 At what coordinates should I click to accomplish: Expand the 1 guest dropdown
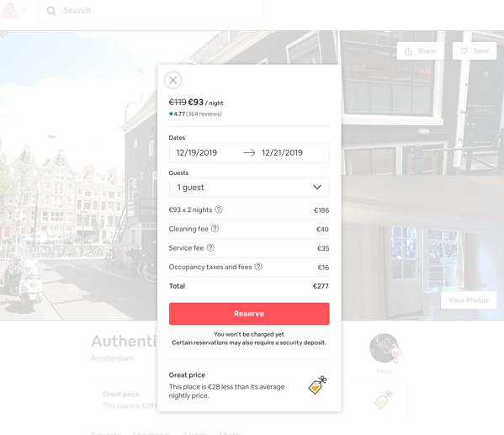coord(249,187)
